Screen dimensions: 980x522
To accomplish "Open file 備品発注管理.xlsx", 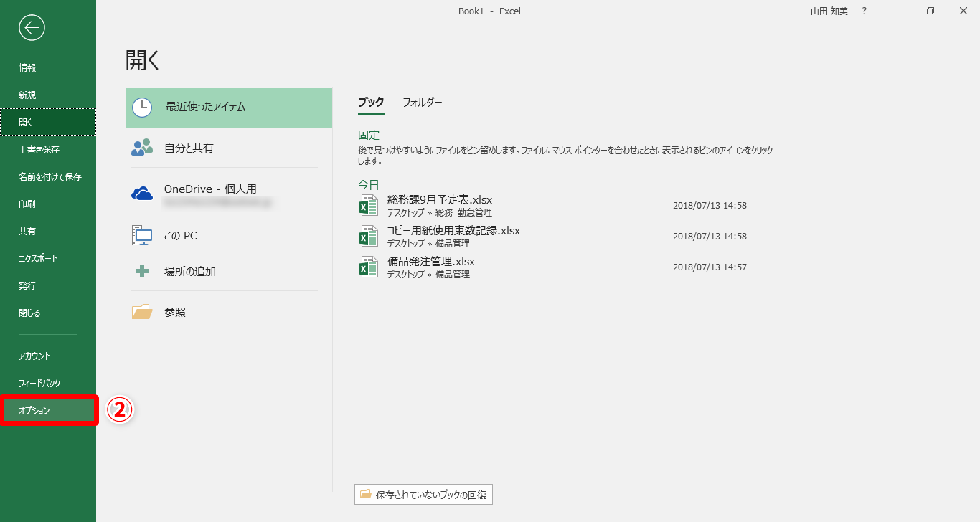I will point(431,261).
